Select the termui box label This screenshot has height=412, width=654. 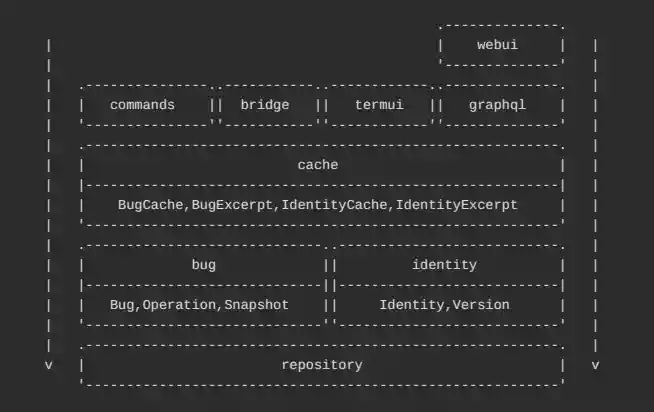[378, 105]
